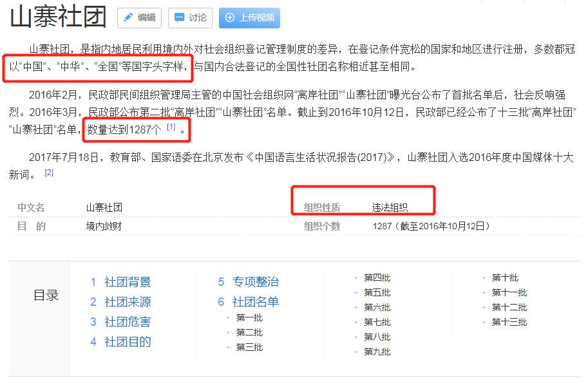Go to 第四批 list entry

(377, 278)
